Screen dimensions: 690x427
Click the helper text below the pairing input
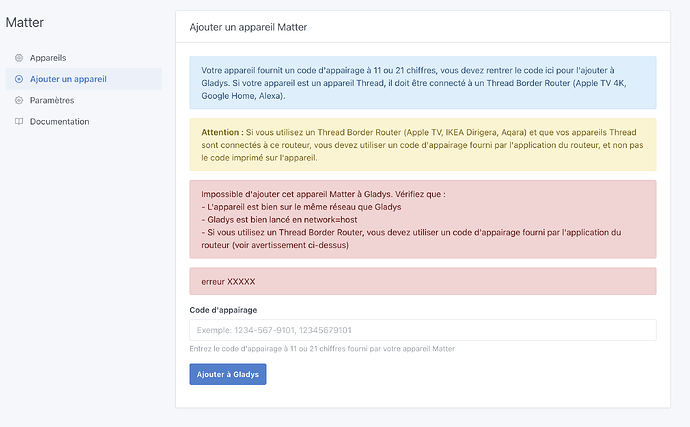(x=322, y=348)
